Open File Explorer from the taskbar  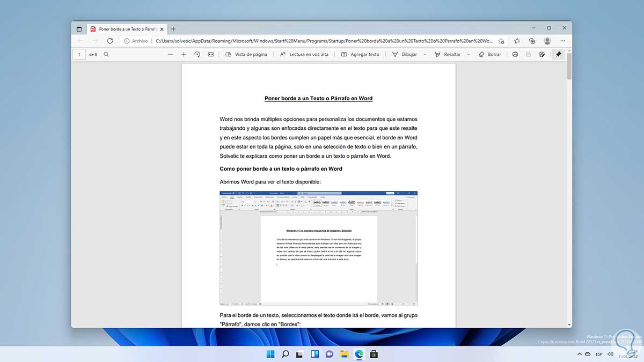tap(345, 354)
